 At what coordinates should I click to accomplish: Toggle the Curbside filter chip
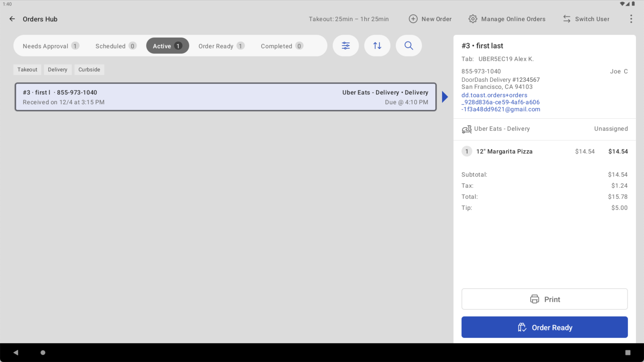89,70
